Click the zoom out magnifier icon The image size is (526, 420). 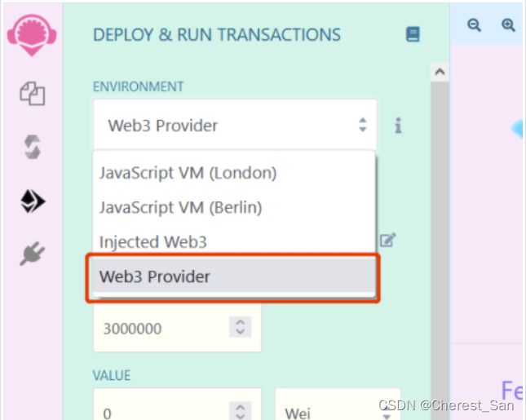474,25
